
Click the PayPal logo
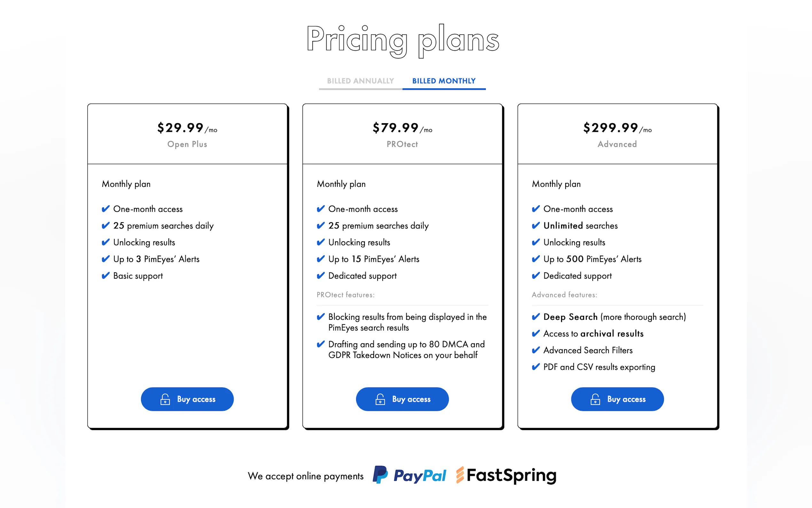[x=410, y=475]
